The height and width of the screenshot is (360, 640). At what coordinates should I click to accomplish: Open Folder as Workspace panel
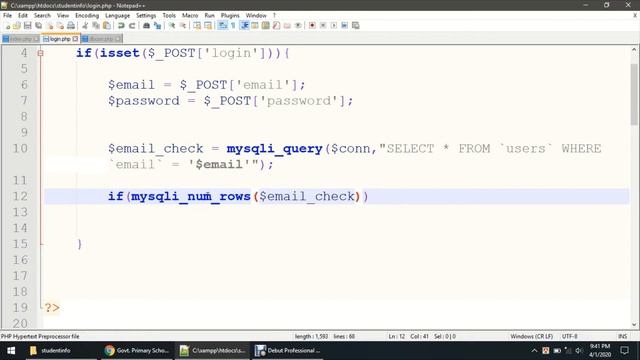(287, 25)
